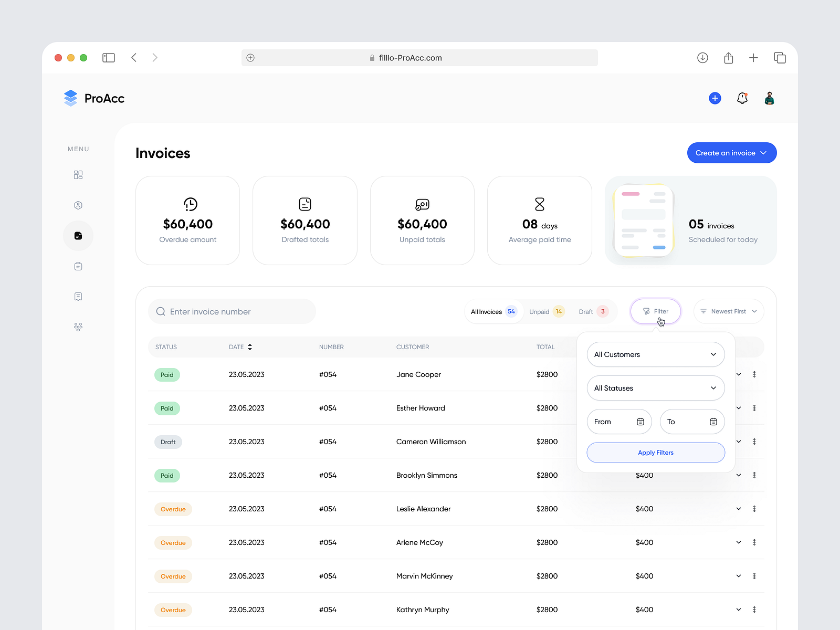Toggle the date sort arrows on DATE column

[250, 346]
